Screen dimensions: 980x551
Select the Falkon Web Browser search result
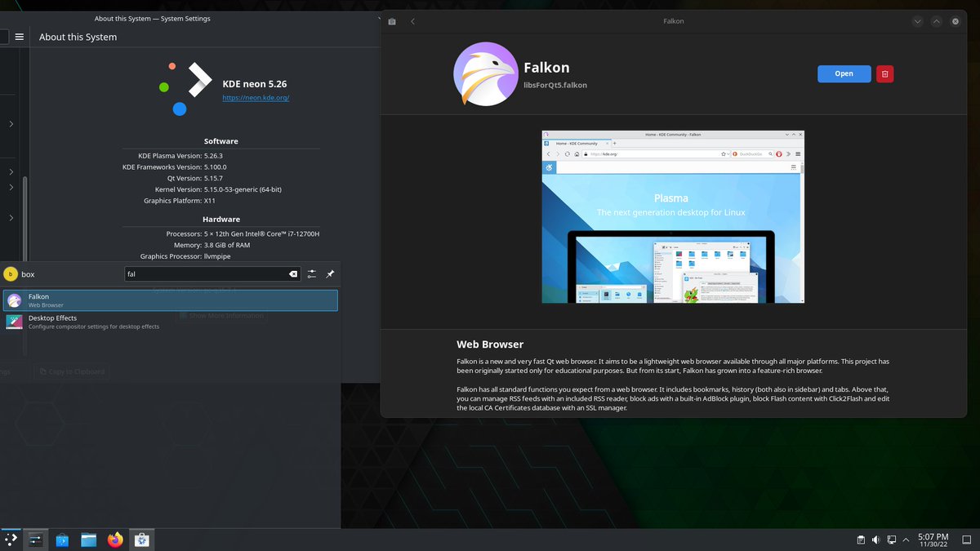click(170, 300)
